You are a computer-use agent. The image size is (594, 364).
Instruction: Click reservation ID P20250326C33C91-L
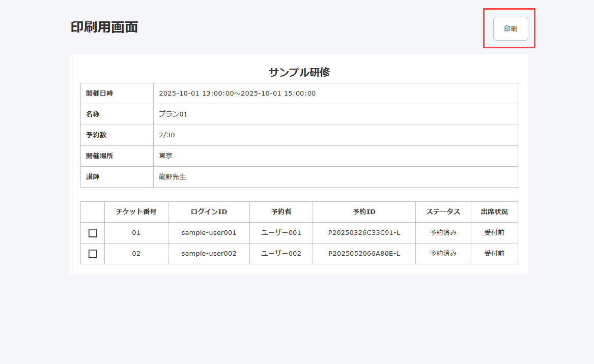364,233
